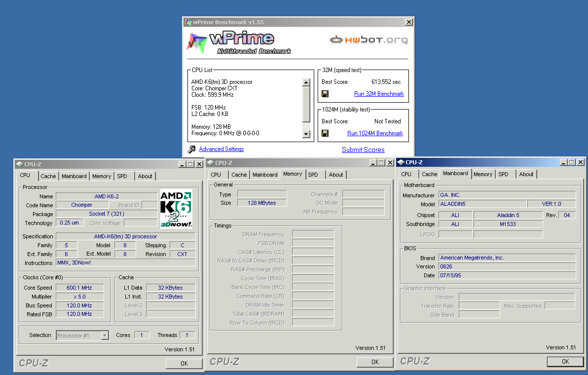
Task: Click the CPU List scrollbar up arrow
Action: tap(306, 82)
